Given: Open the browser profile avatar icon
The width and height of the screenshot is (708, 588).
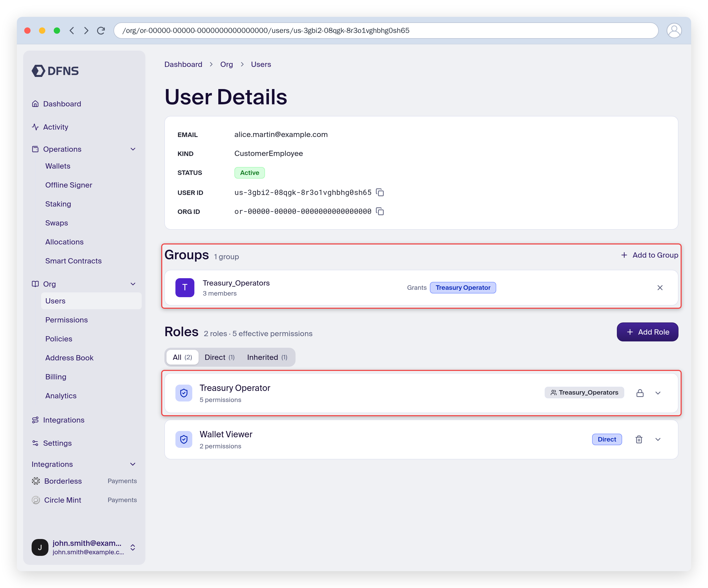Looking at the screenshot, I should coord(674,31).
